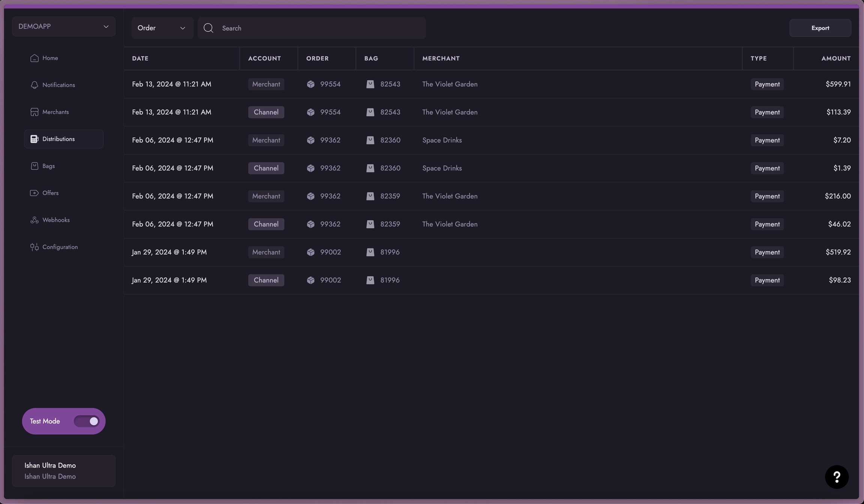Click the Offers tag icon

[x=34, y=193]
